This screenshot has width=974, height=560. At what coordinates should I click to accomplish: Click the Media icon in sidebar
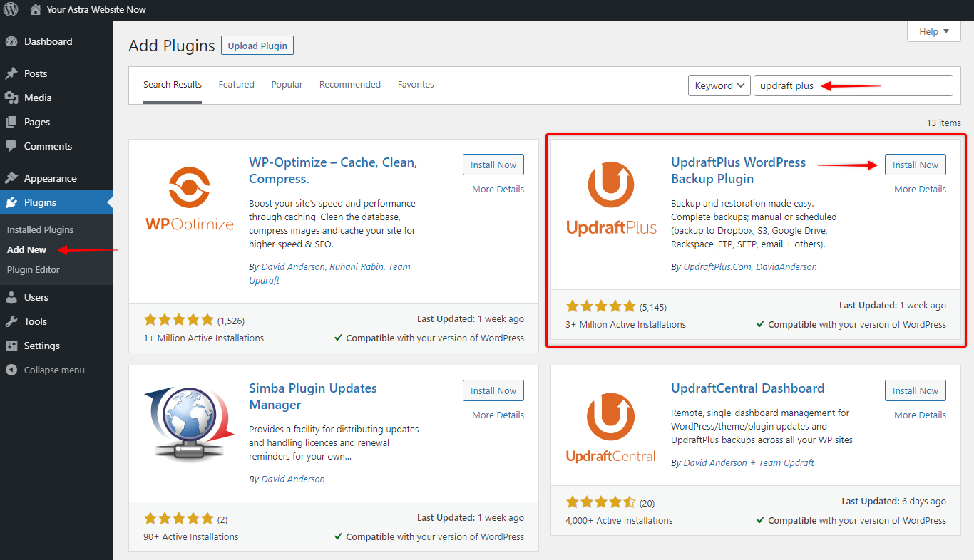point(11,98)
